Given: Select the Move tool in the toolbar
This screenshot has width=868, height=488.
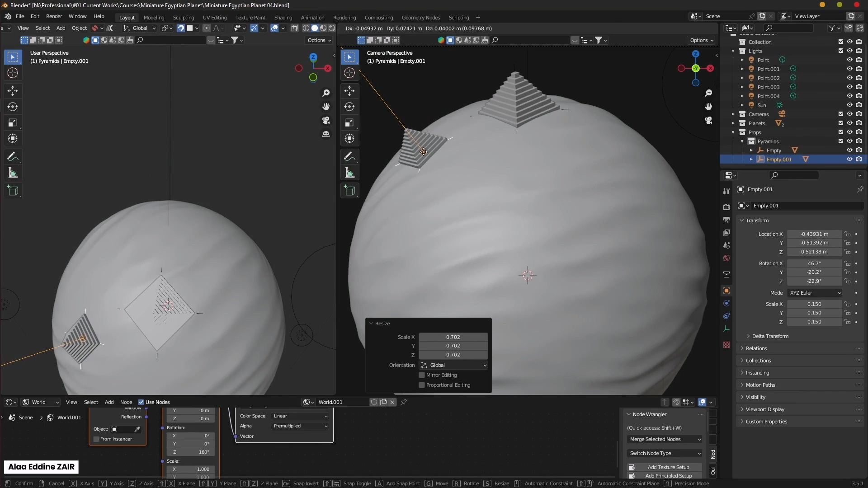Looking at the screenshot, I should [x=13, y=91].
